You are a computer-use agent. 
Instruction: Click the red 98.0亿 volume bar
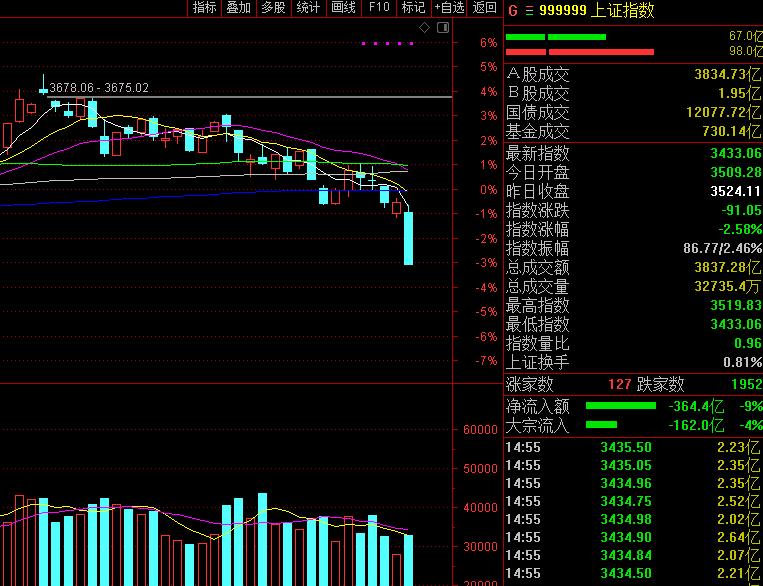pyautogui.click(x=601, y=51)
